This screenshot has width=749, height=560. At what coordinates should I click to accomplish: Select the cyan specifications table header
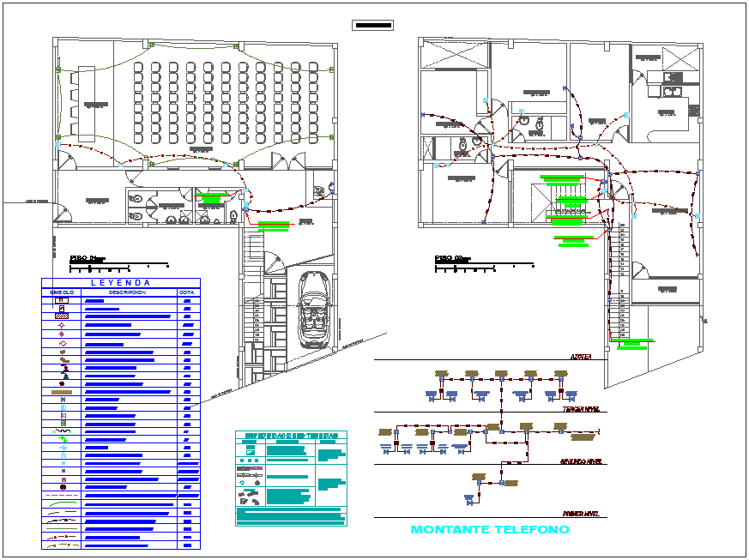291,436
